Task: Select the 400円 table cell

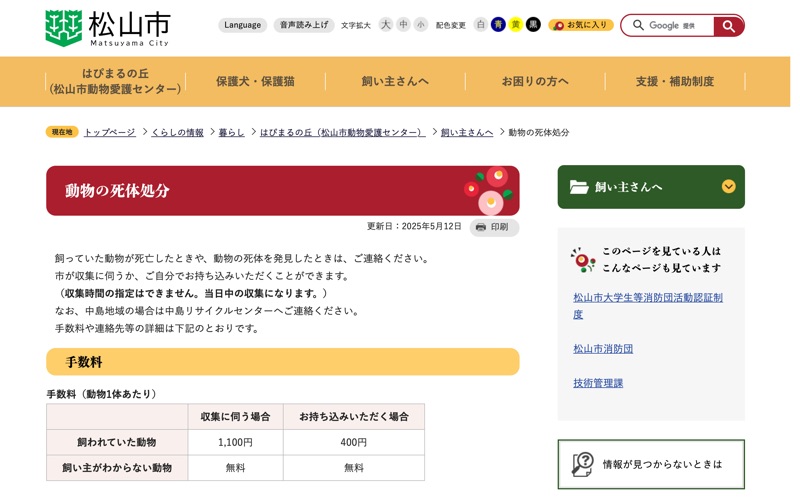Action: 354,442
